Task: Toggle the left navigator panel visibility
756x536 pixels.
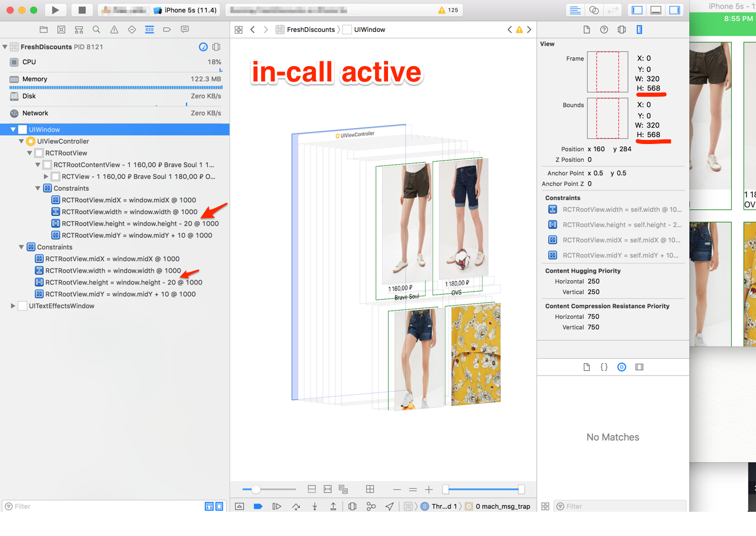Action: point(637,10)
